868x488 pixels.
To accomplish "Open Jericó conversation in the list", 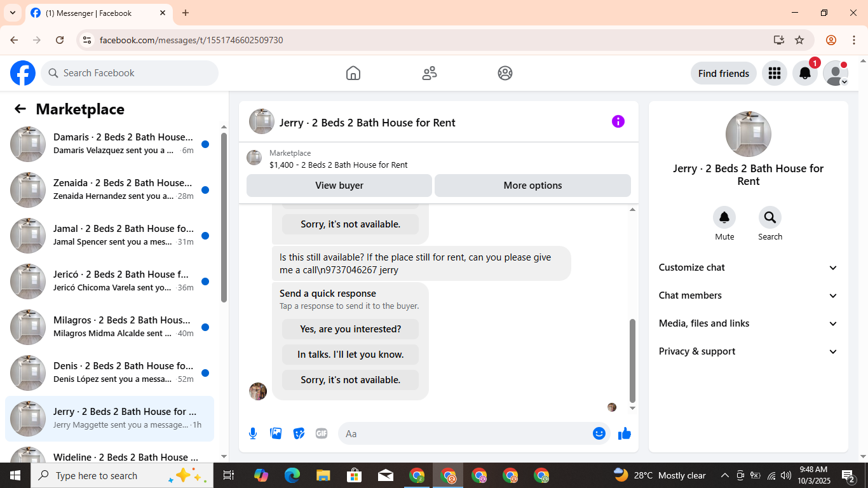I will [x=109, y=281].
